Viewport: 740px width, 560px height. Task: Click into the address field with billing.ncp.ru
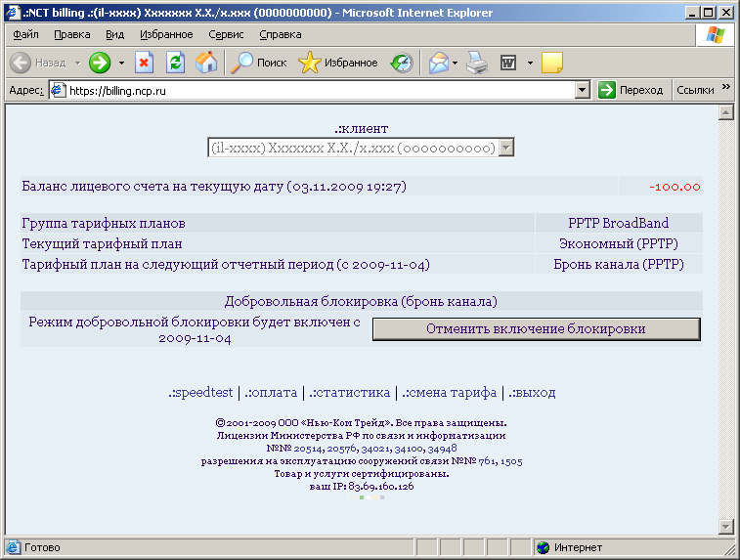[x=321, y=90]
